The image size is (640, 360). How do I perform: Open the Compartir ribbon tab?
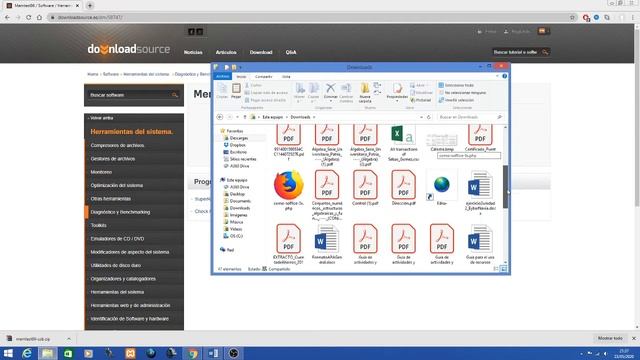pyautogui.click(x=263, y=76)
